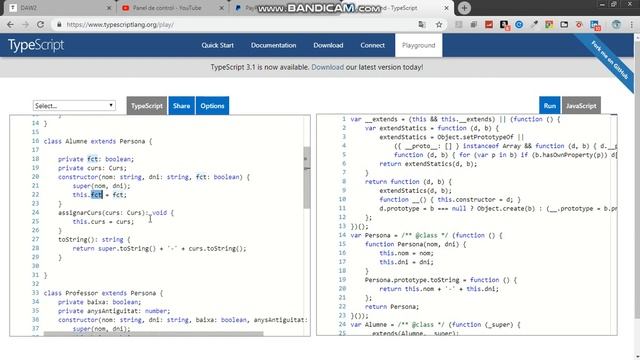
Task: Click the JavaScript output tab button
Action: [581, 106]
